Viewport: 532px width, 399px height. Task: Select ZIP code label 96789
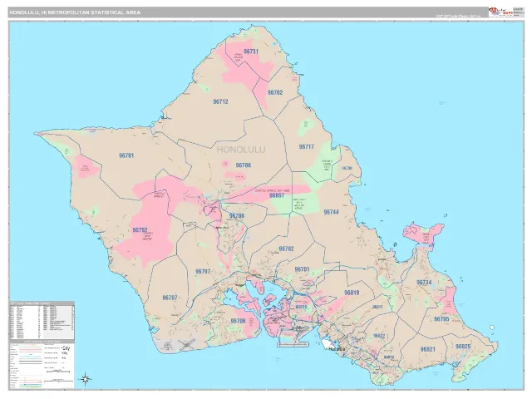click(236, 216)
